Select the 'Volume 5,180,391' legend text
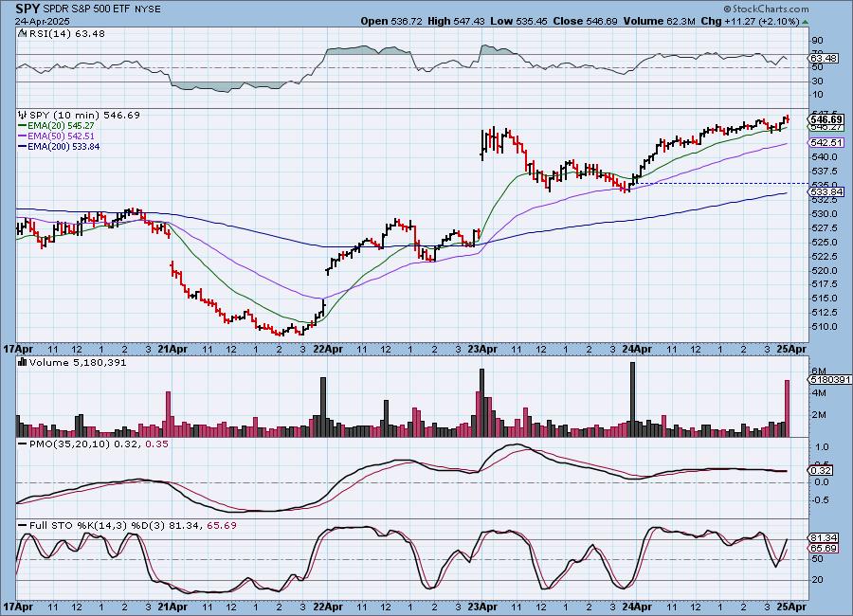The height and width of the screenshot is (616, 853). coord(78,362)
